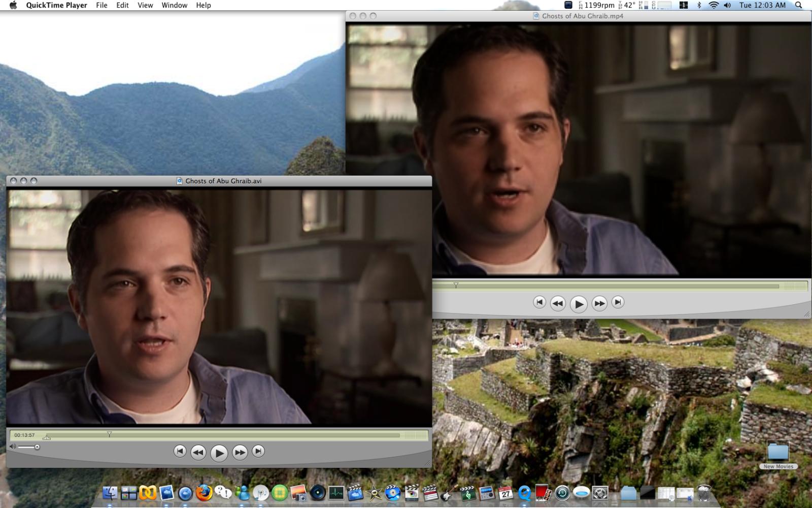Open Finder from the Dock
The width and height of the screenshot is (812, 508).
[110, 492]
